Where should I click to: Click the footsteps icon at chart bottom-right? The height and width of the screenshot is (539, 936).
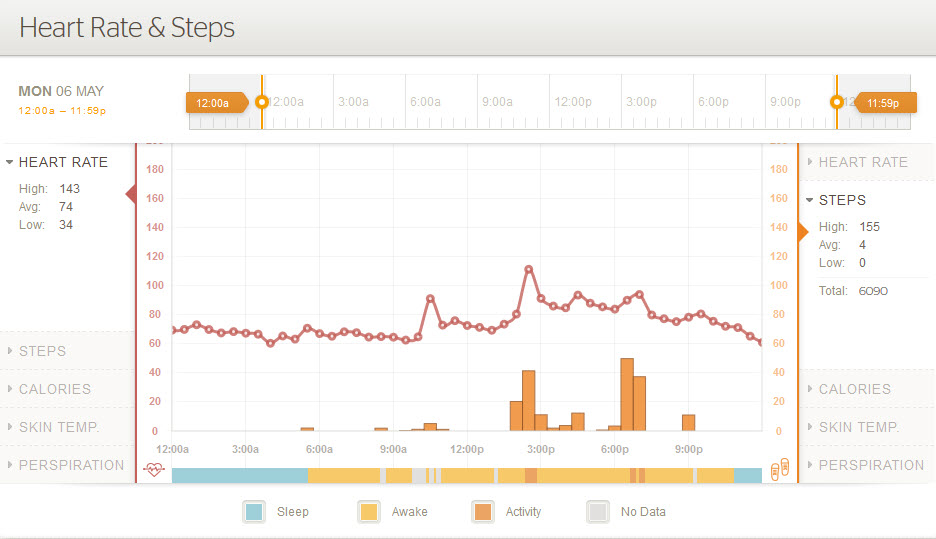tap(782, 468)
